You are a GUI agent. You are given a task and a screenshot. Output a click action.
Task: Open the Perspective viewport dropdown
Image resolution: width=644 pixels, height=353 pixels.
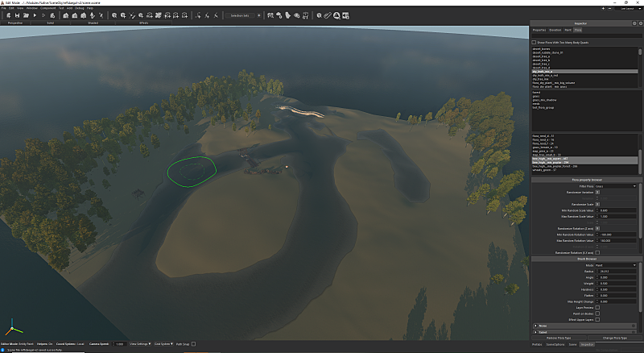tap(15, 23)
